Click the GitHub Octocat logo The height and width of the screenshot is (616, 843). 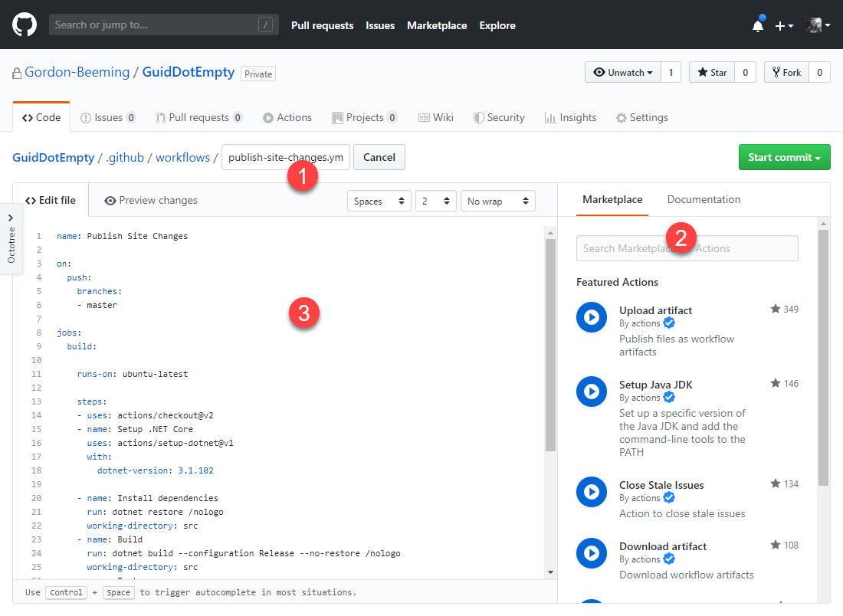(x=25, y=25)
